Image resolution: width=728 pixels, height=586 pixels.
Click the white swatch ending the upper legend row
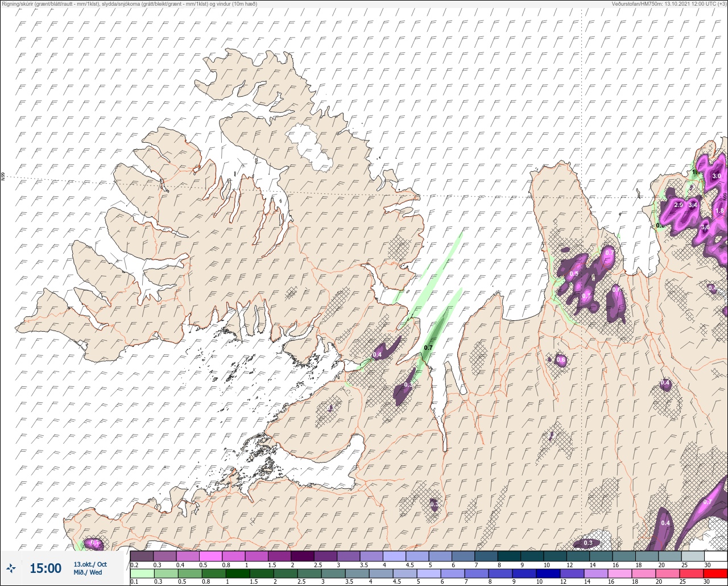coord(715,556)
